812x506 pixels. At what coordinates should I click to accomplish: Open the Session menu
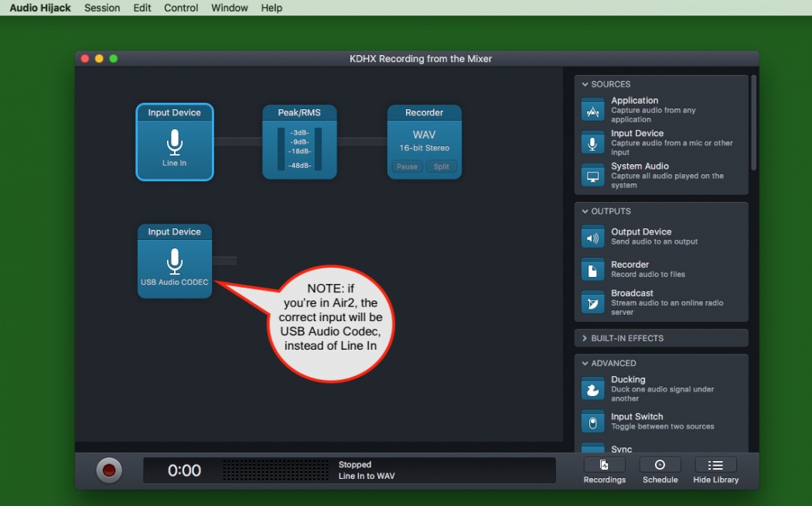pos(102,8)
